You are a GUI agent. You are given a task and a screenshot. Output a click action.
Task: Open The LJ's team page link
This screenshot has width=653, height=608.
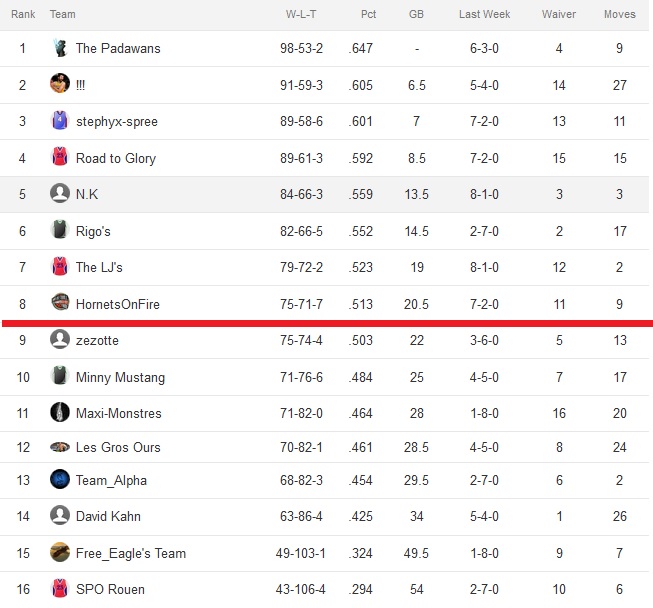point(99,267)
